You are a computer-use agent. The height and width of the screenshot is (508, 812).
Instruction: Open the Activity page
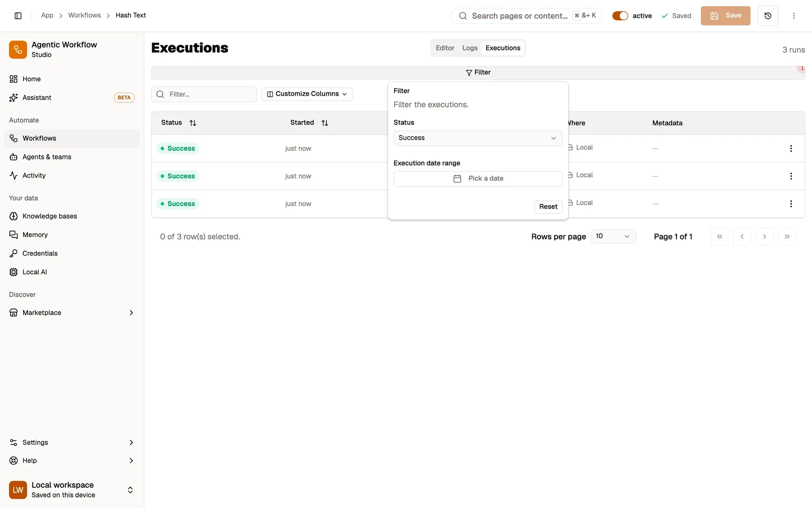click(x=72, y=176)
